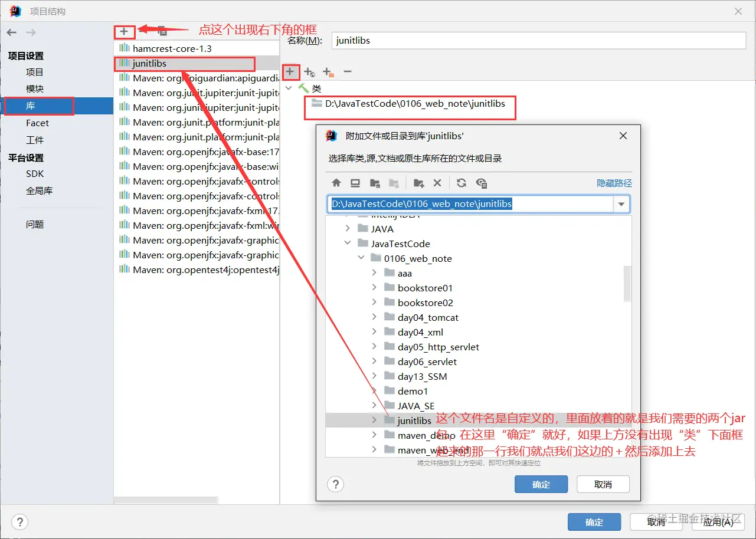Select the bookstore01 folder
The image size is (756, 539).
coord(426,288)
